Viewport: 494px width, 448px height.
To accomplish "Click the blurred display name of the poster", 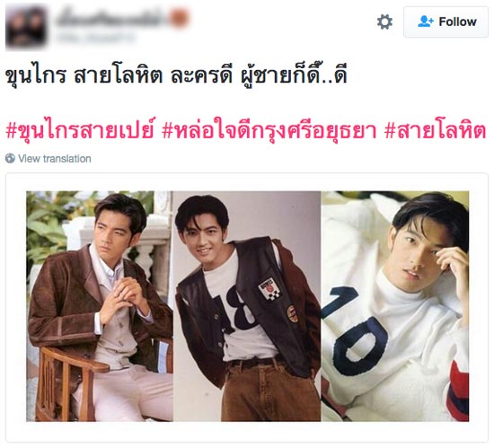I will (112, 18).
